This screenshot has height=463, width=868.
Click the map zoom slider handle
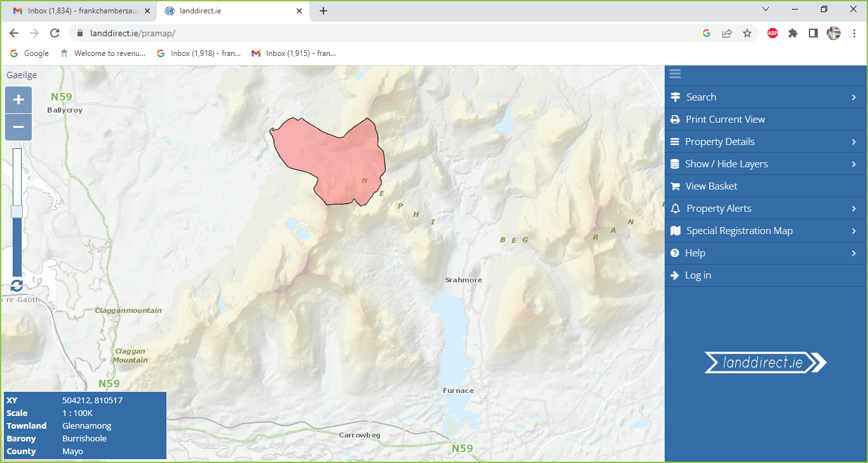[x=17, y=212]
